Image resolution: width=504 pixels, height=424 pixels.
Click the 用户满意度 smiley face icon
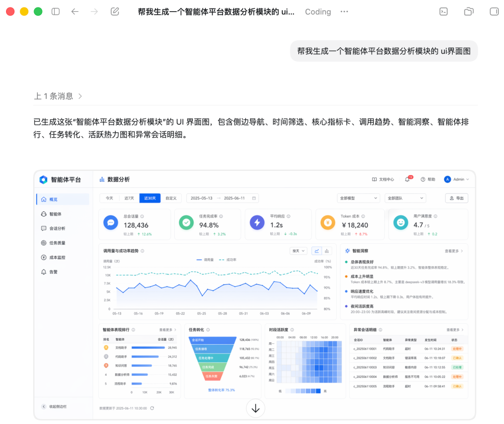tap(400, 223)
